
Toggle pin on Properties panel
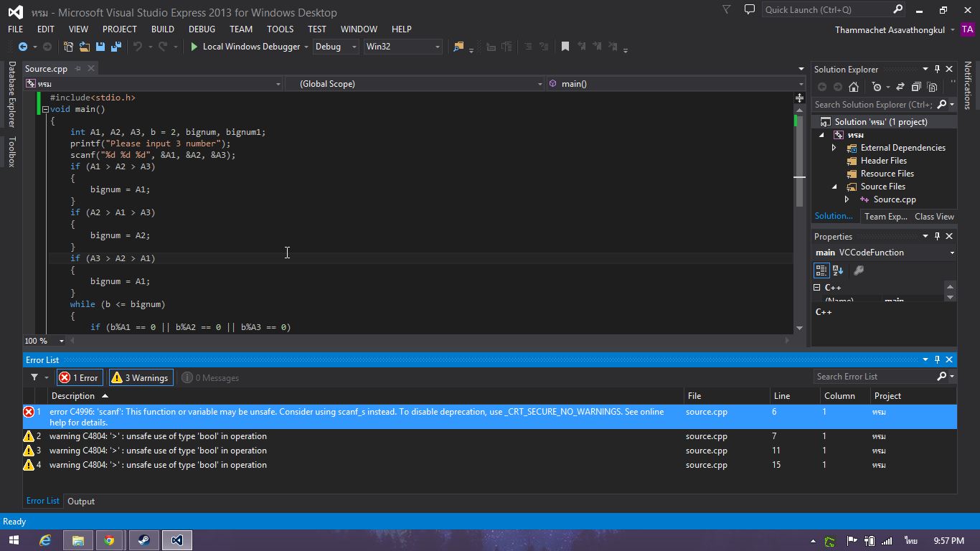(937, 236)
